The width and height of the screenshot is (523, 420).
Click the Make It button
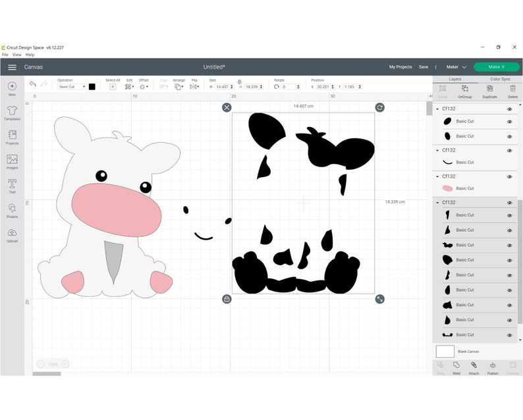point(496,67)
